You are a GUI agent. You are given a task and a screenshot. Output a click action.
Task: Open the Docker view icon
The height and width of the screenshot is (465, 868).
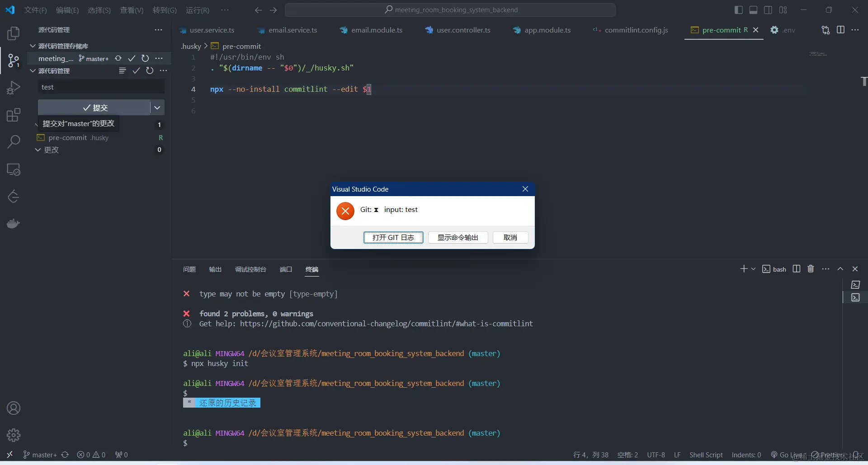[x=14, y=224]
